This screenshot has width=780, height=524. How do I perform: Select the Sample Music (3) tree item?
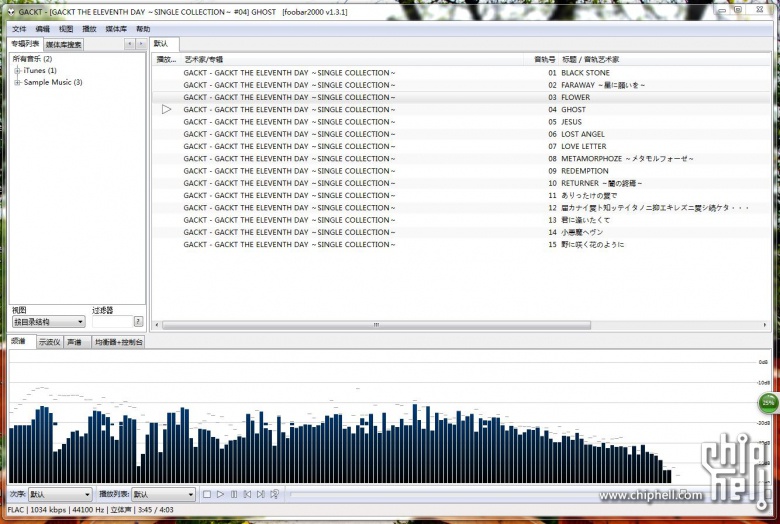53,83
